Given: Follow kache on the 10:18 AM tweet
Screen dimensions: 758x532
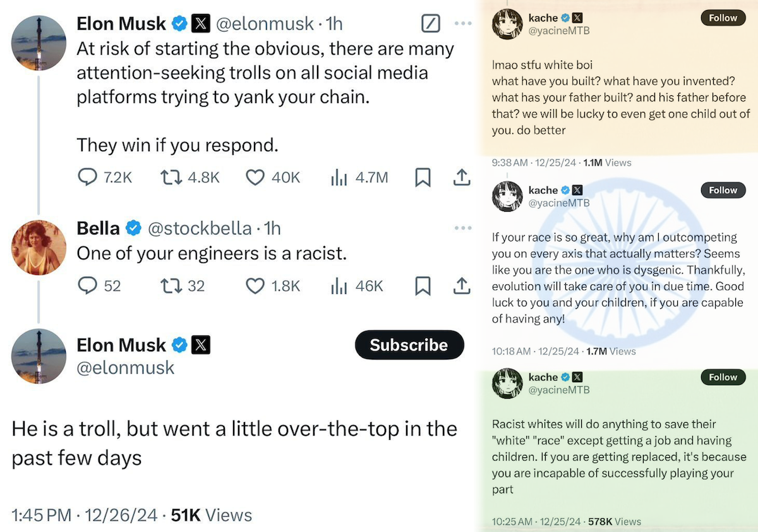Looking at the screenshot, I should [x=723, y=190].
